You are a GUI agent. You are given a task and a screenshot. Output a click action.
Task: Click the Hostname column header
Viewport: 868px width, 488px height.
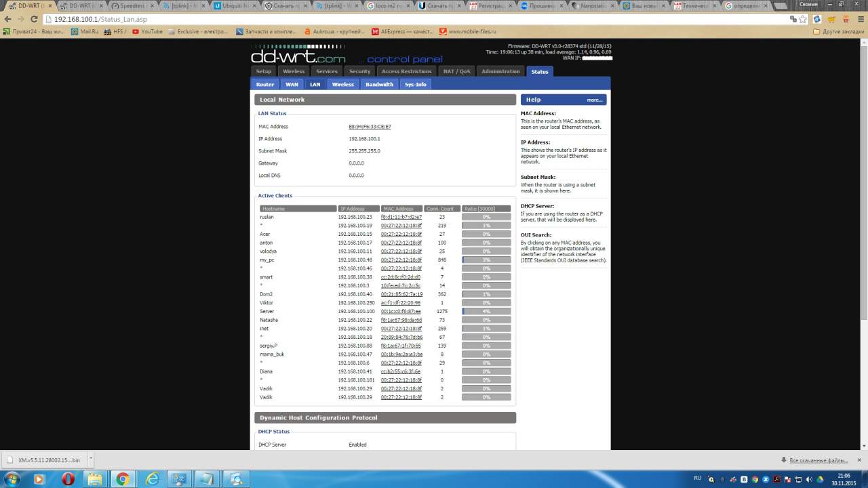pos(298,209)
